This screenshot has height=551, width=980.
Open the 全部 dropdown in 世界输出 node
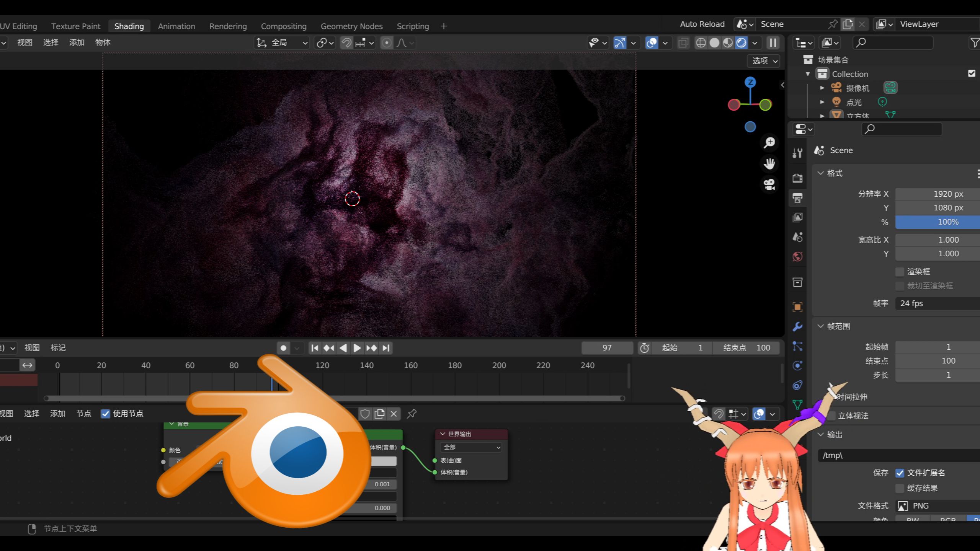pos(471,447)
